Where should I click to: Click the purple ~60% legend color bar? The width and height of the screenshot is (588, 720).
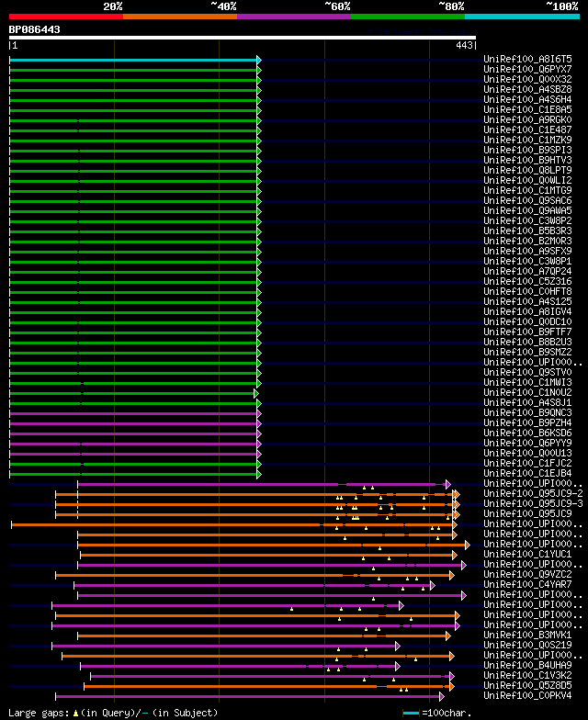[x=294, y=17]
